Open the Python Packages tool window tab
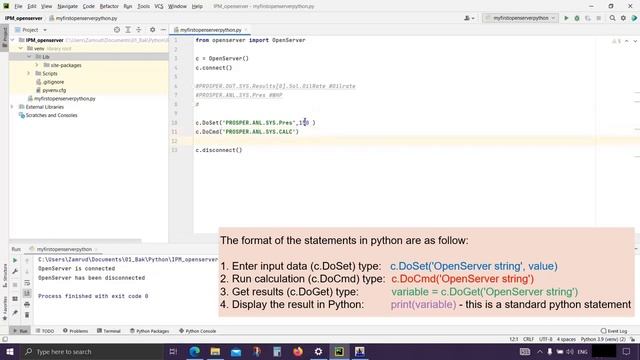Image resolution: width=640 pixels, height=360 pixels. 149,331
